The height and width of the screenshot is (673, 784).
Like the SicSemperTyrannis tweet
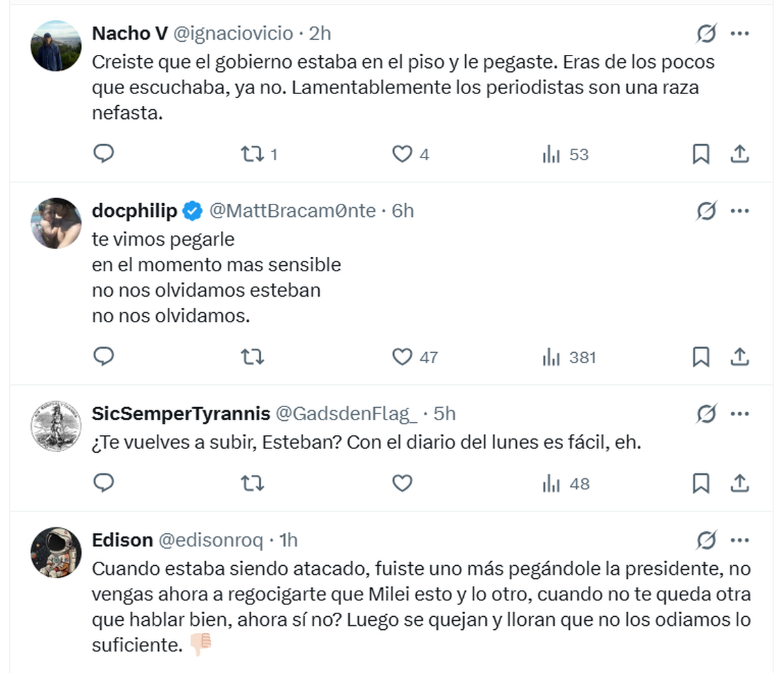[402, 484]
